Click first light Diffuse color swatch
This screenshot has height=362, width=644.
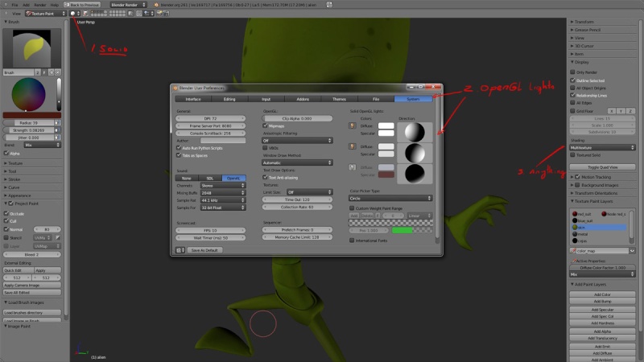pos(386,125)
